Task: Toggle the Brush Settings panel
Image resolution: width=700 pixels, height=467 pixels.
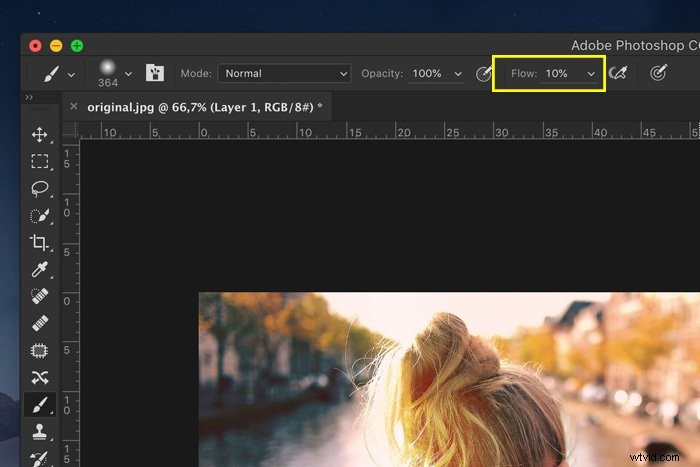Action: 155,73
